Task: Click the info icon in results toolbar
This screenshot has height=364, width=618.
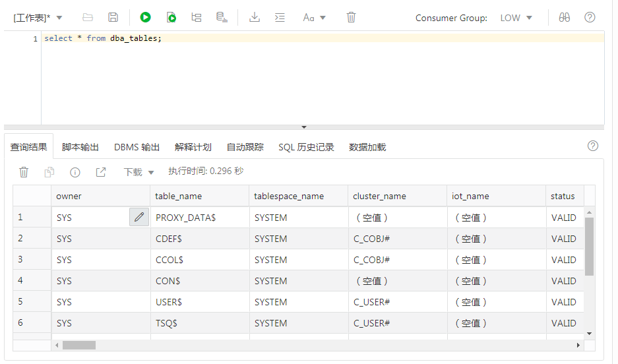Action: (75, 172)
